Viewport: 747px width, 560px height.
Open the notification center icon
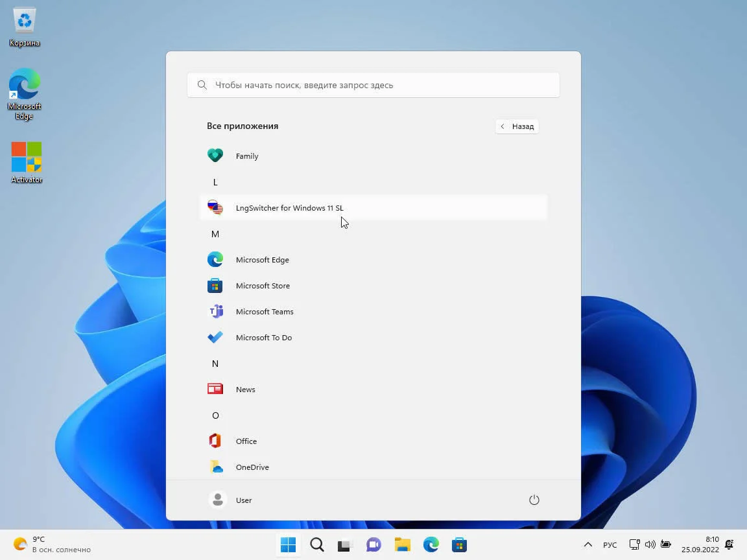(x=729, y=544)
